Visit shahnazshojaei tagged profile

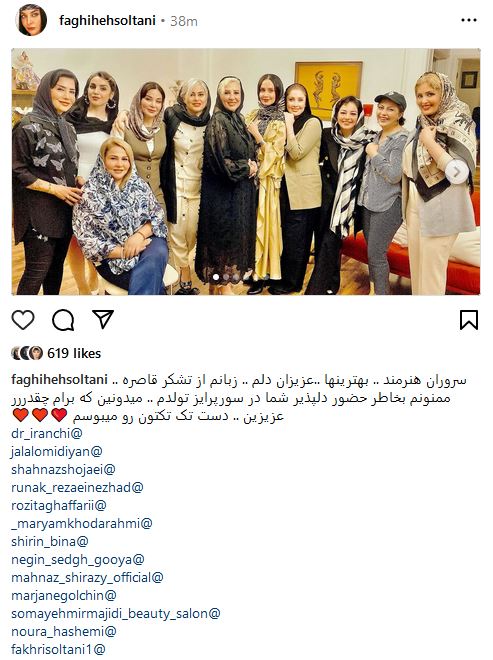[x=63, y=469]
